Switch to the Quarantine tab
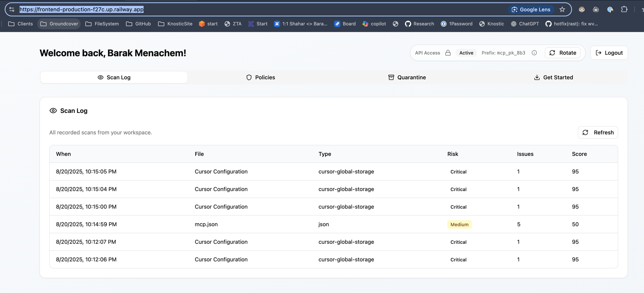Image resolution: width=644 pixels, height=293 pixels. coord(407,77)
